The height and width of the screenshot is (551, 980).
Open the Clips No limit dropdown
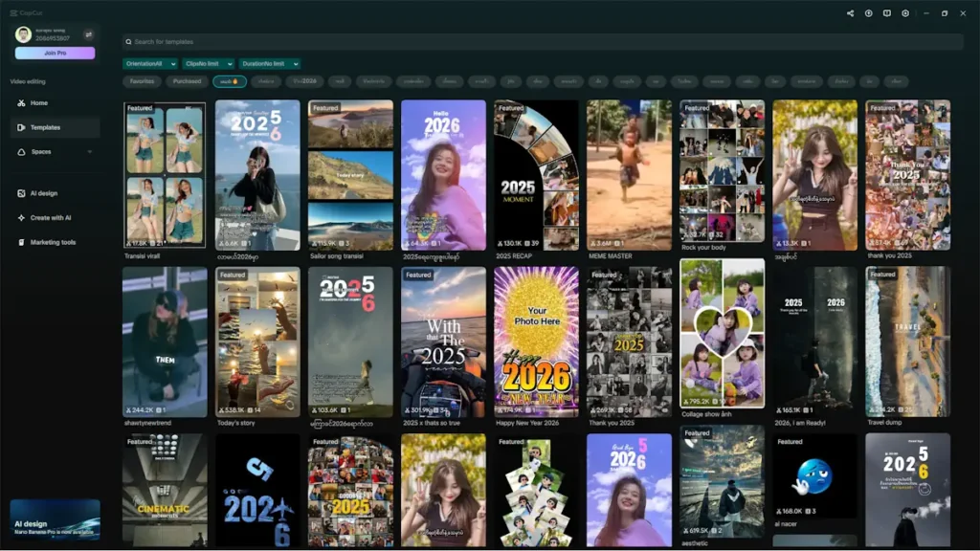click(208, 64)
